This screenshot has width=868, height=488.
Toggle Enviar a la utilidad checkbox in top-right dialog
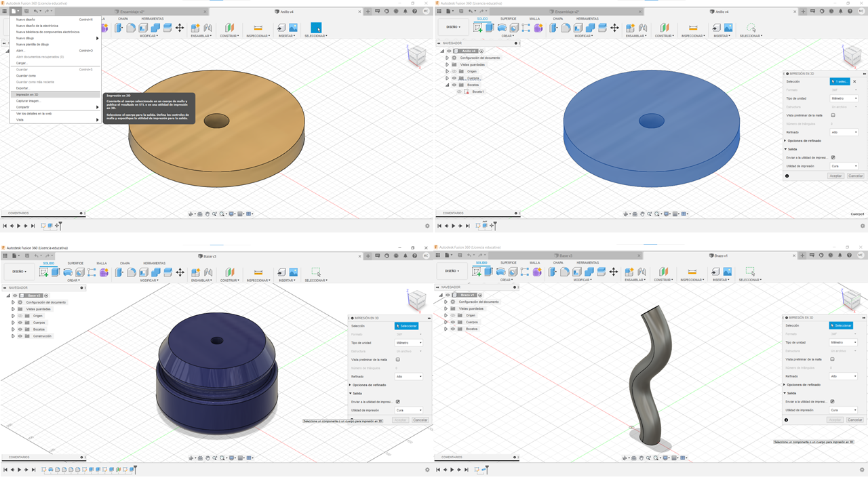833,157
